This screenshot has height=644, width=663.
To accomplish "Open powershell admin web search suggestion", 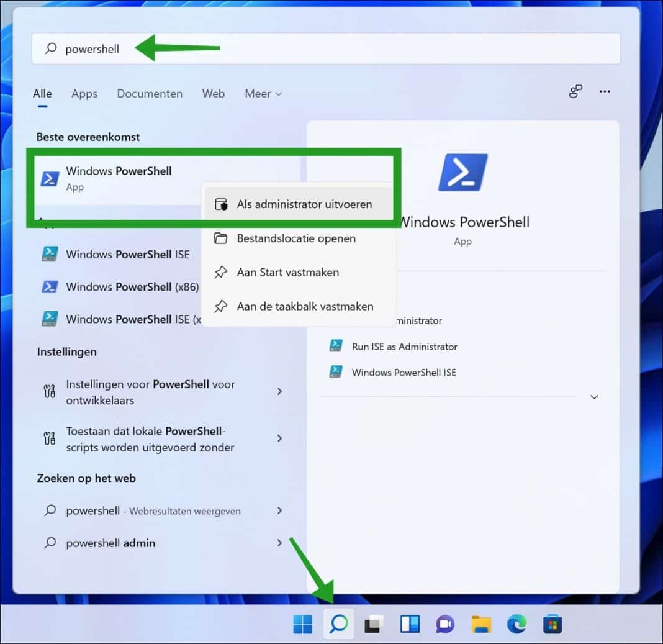I will pos(110,543).
